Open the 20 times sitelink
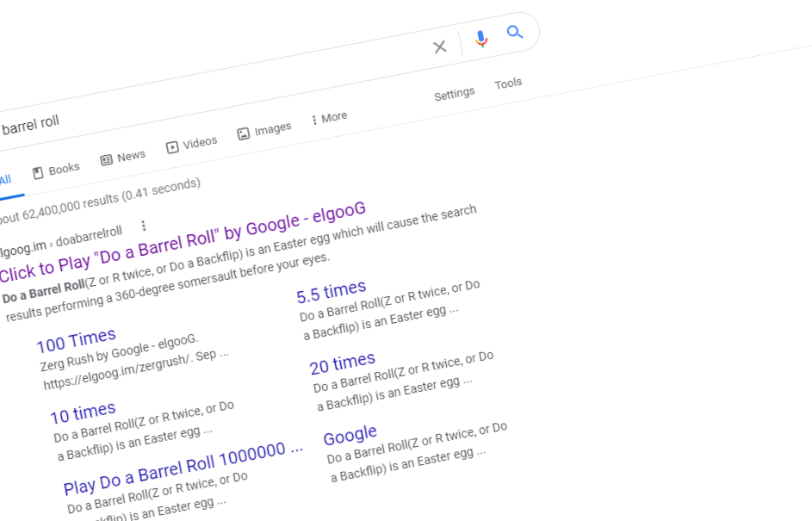This screenshot has width=812, height=521. click(343, 363)
